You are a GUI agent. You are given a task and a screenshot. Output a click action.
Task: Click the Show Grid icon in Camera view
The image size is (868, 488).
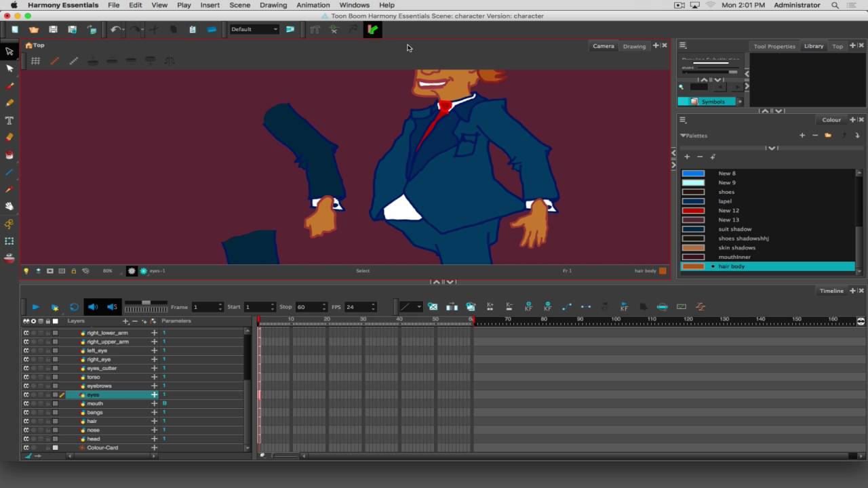(35, 61)
